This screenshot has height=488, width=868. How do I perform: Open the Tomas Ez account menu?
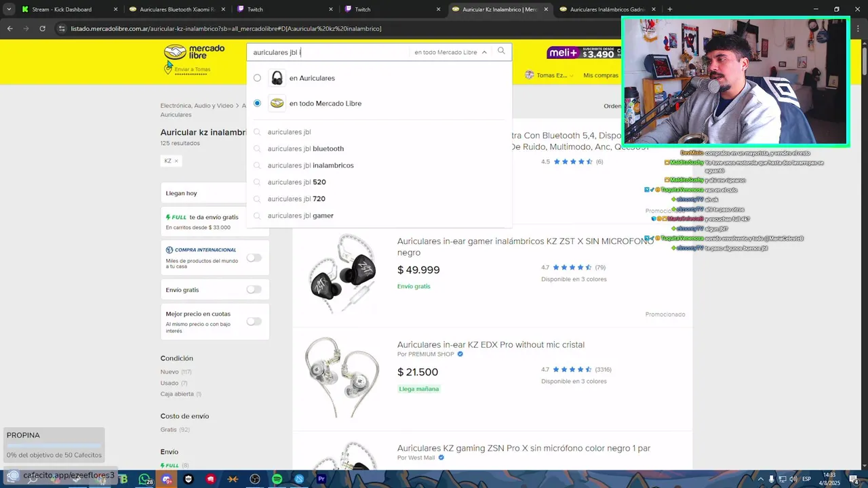pos(551,75)
